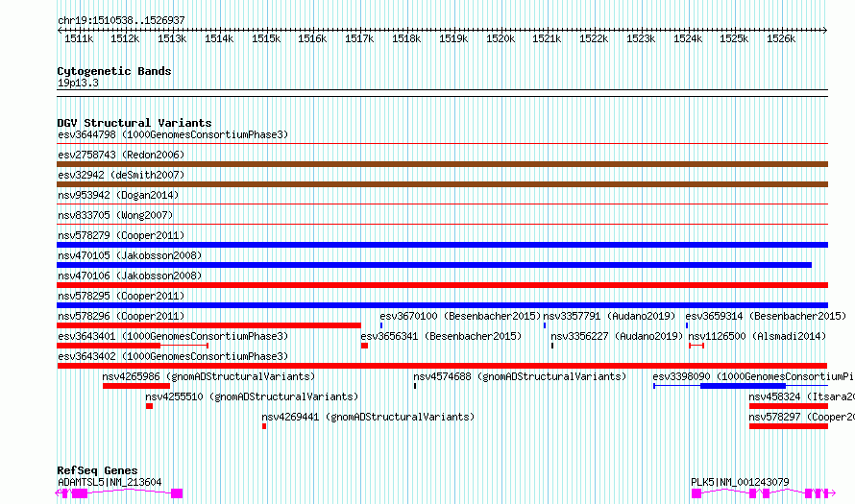
Task: Click the 1526k ruler tick label
Action: 781,38
